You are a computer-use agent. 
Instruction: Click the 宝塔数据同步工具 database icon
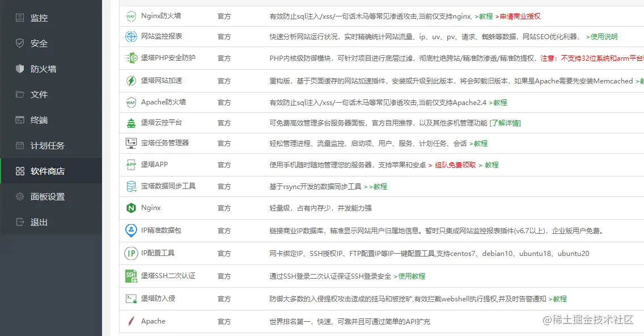[x=131, y=186]
